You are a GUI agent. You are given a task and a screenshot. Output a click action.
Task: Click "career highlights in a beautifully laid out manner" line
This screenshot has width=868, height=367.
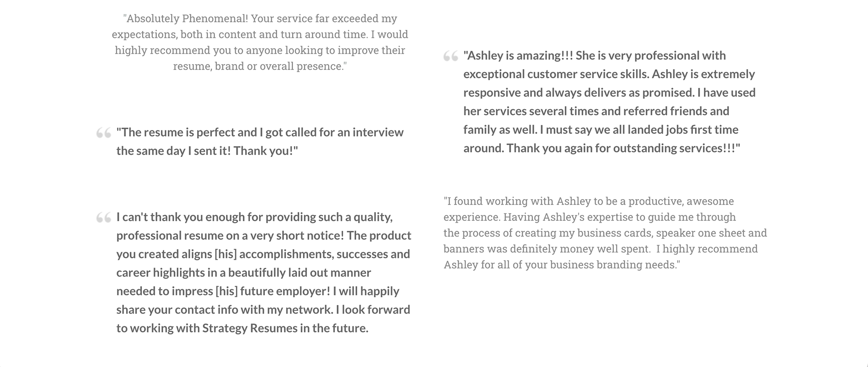click(x=244, y=272)
